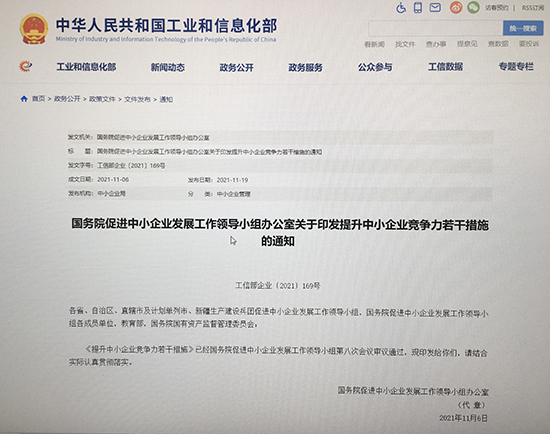Select the 找文件 quick link
The height and width of the screenshot is (434, 550).
[405, 44]
